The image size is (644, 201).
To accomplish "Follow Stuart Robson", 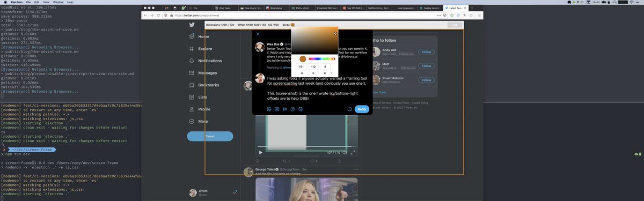I will point(426,80).
